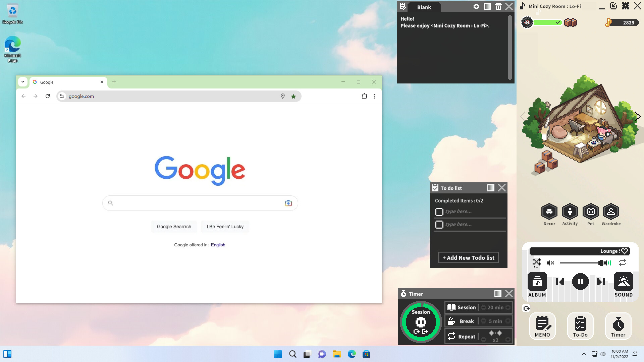
Task: Open Chrome's three-dot menu
Action: pyautogui.click(x=374, y=96)
